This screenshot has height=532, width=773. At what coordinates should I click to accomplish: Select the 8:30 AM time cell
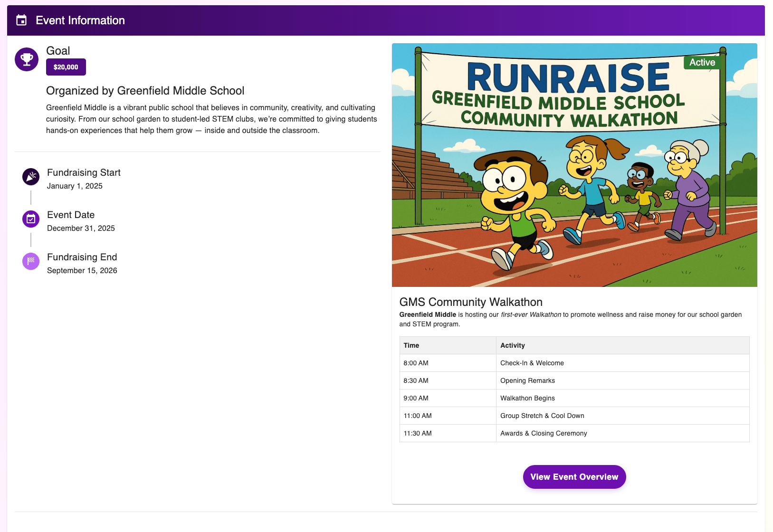point(448,380)
